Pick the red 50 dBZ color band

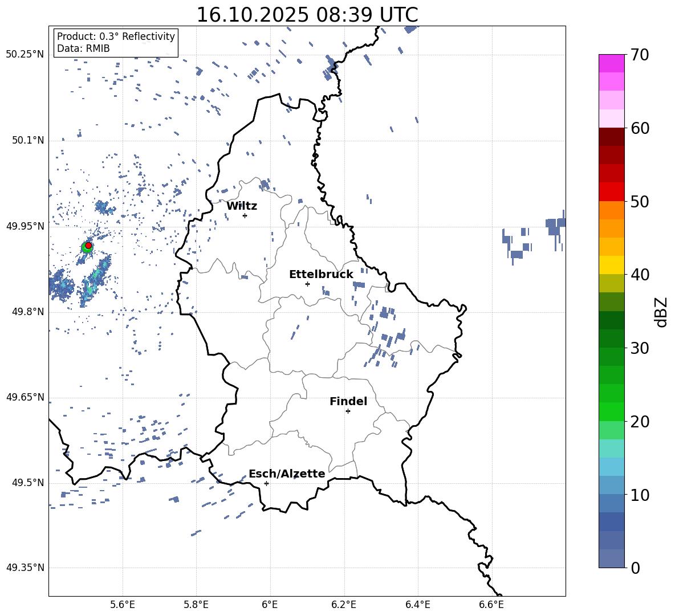tap(611, 192)
